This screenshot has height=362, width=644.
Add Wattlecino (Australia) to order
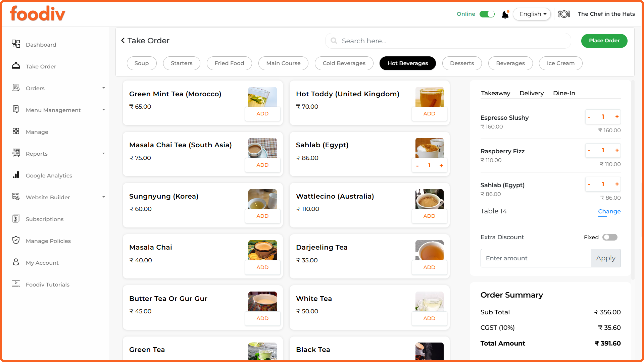[x=429, y=216]
